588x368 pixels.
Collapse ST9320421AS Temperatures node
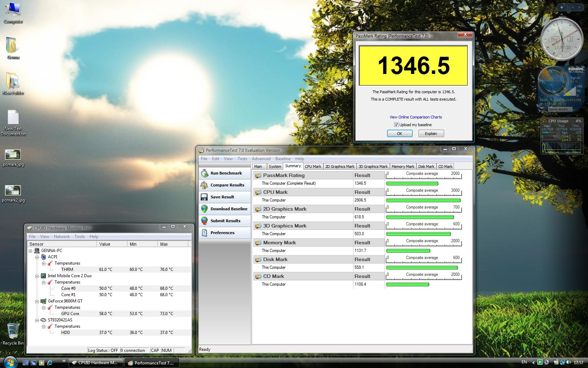click(44, 326)
